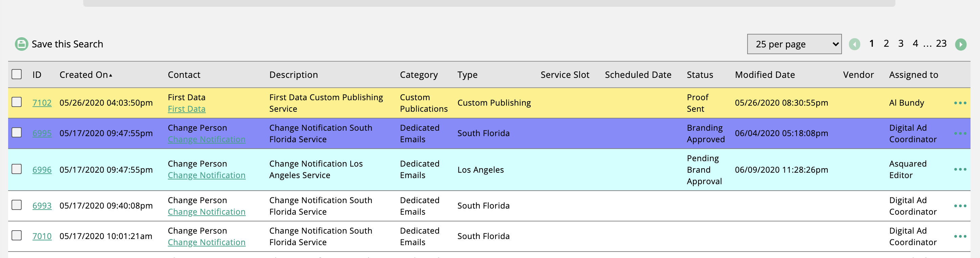Click description First Data Custom Publishing Service
This screenshot has height=258, width=980.
[x=326, y=103]
